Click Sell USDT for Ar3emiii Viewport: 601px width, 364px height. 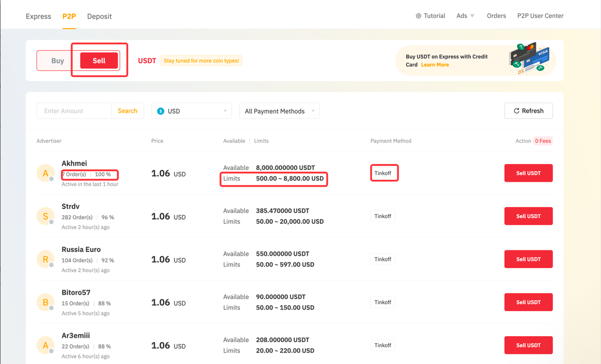[x=528, y=345]
